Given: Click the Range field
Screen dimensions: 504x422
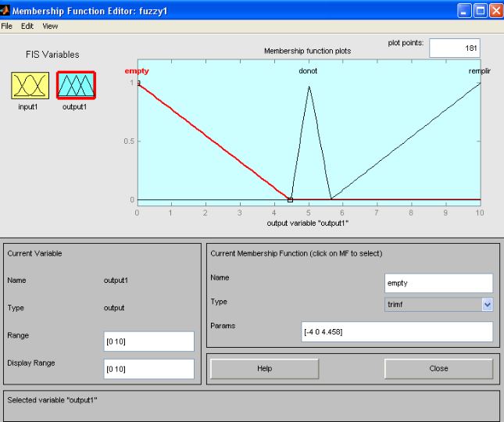Looking at the screenshot, I should [148, 342].
